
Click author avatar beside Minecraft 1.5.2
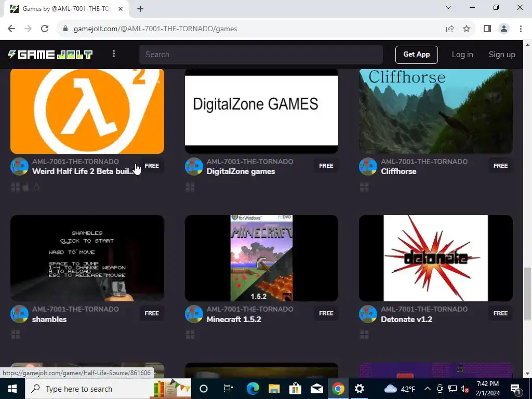coord(194,314)
